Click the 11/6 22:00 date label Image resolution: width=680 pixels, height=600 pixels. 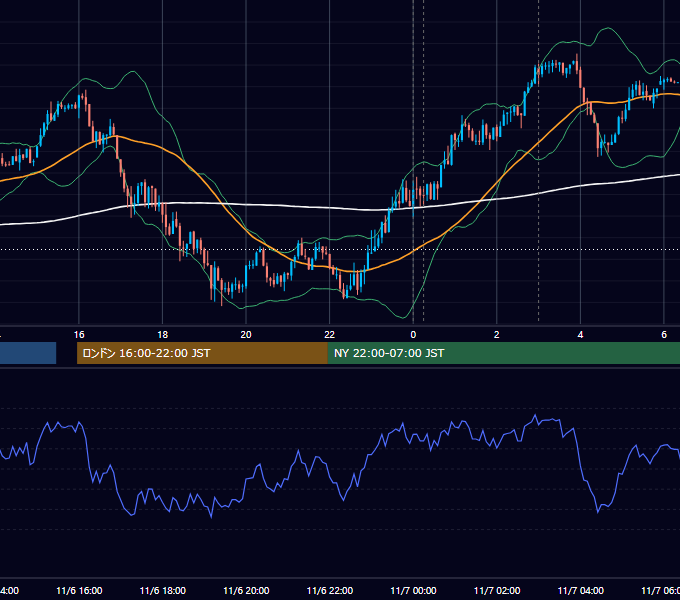(x=330, y=591)
